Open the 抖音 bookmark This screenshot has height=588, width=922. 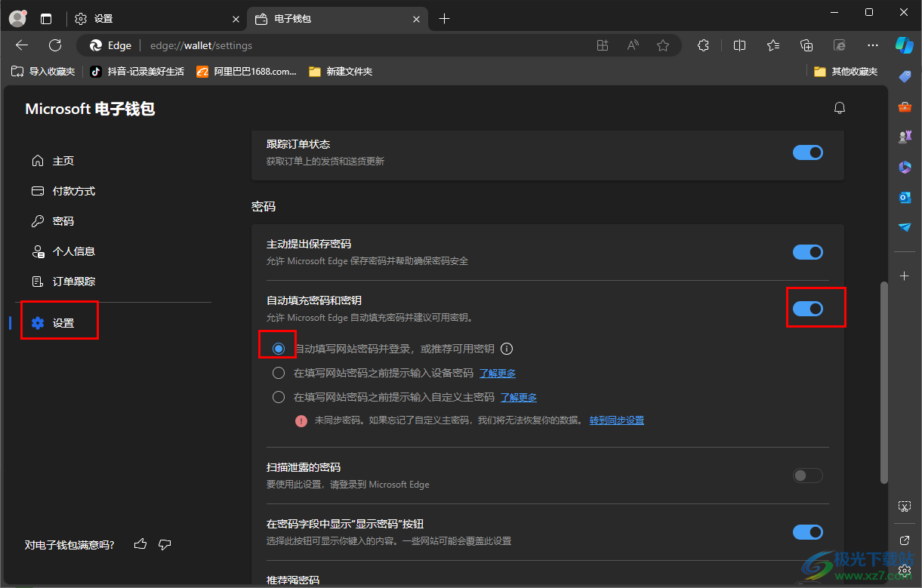pos(137,72)
